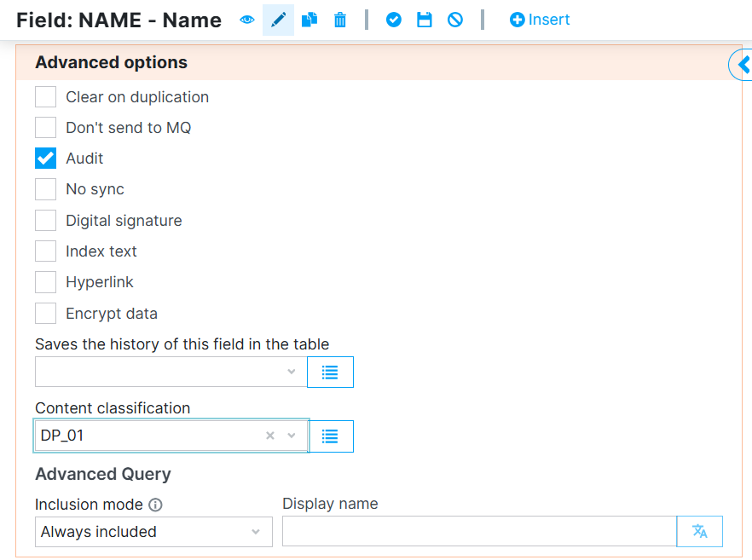Open list lookup for Content classification

click(x=330, y=436)
